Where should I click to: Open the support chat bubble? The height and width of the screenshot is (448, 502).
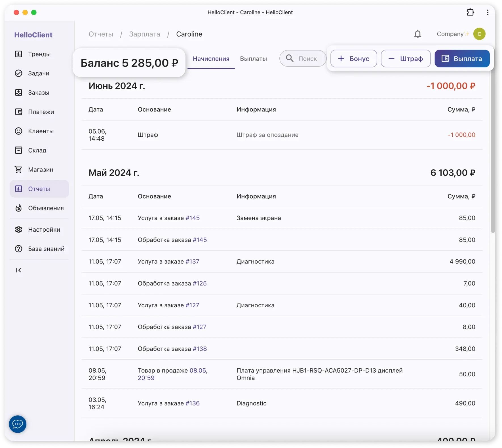click(18, 424)
